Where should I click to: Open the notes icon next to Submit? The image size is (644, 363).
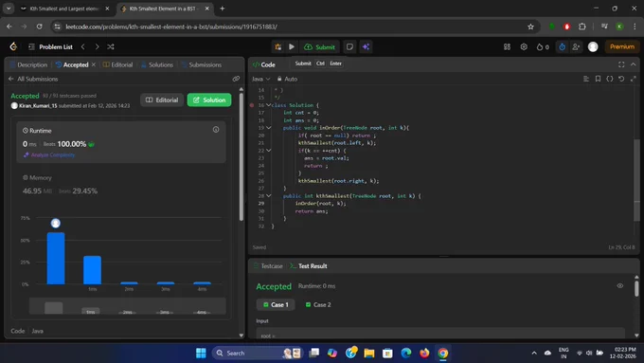(x=349, y=46)
